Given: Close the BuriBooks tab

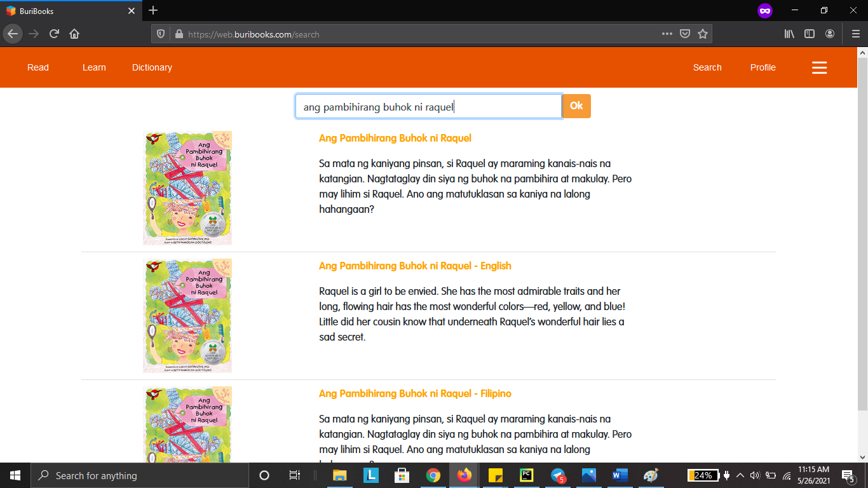Looking at the screenshot, I should pos(132,11).
